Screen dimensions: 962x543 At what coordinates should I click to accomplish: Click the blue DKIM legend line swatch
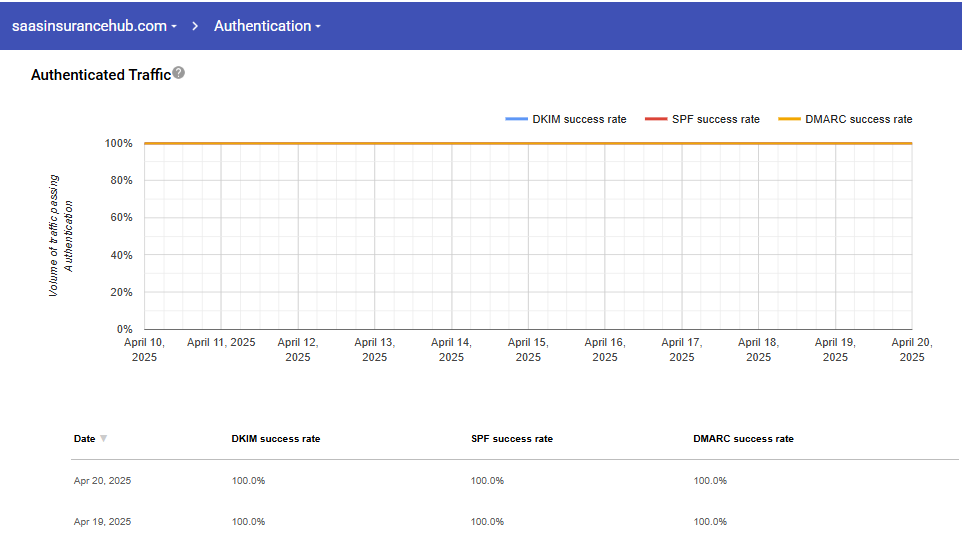tap(516, 119)
